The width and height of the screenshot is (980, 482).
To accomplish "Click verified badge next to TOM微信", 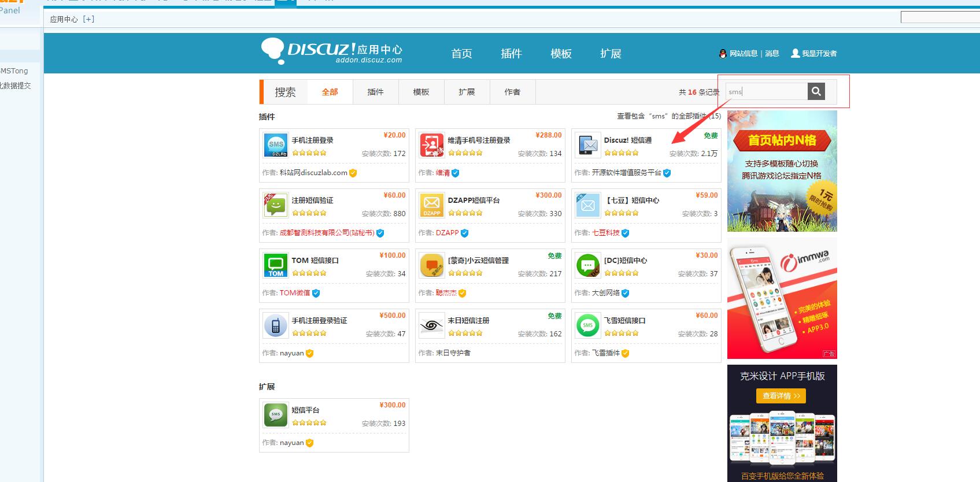I will (x=316, y=293).
